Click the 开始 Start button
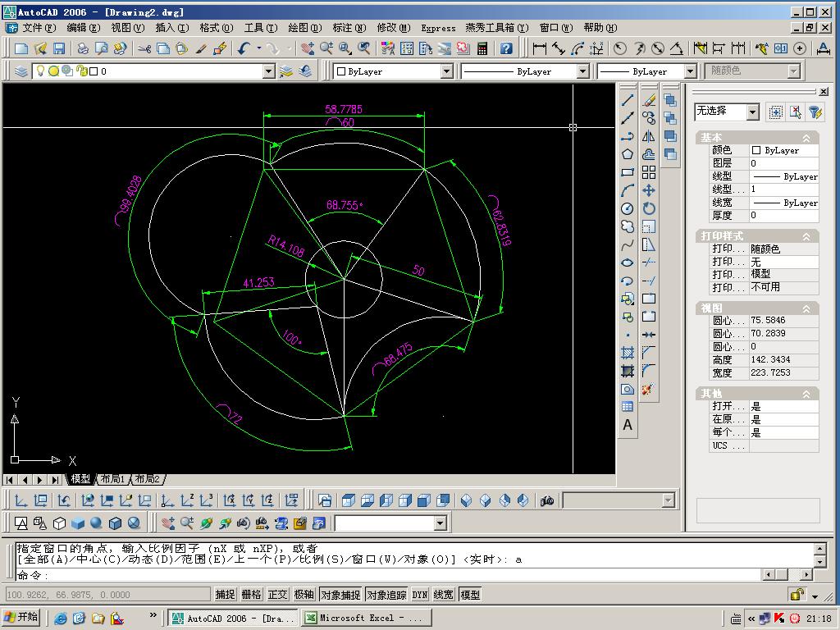 pyautogui.click(x=21, y=617)
